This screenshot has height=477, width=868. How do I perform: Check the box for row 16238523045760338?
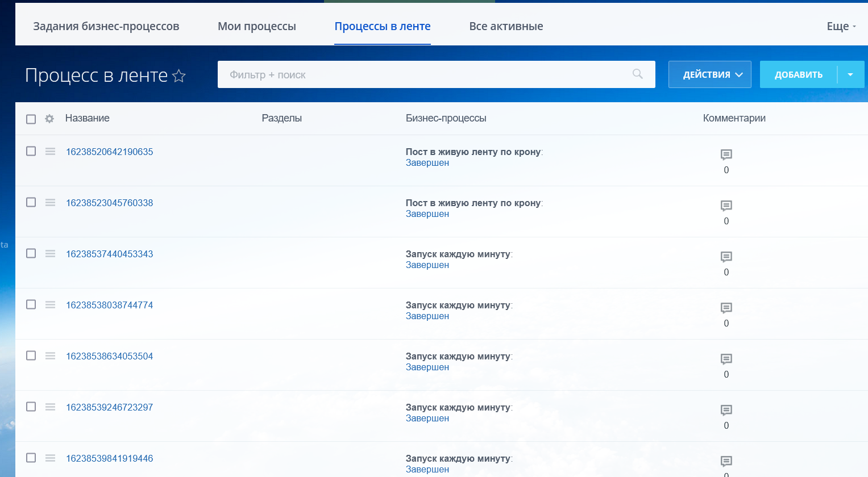[x=31, y=202]
